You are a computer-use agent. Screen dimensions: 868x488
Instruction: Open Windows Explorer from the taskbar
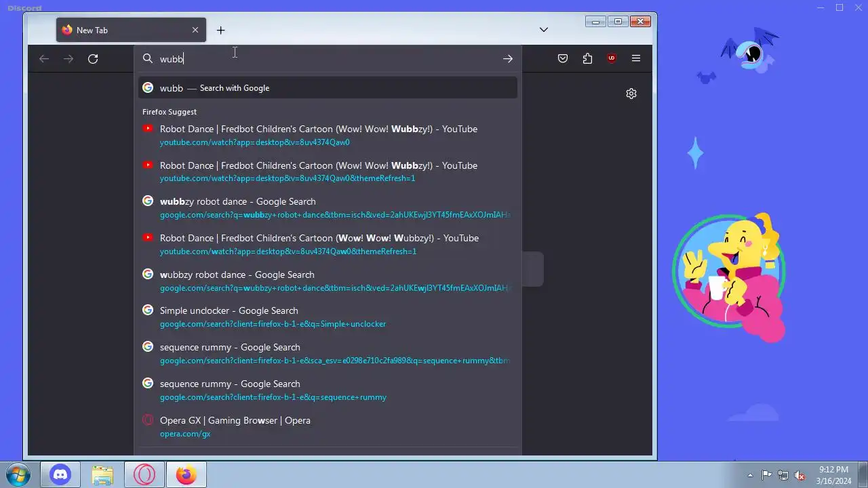(102, 475)
